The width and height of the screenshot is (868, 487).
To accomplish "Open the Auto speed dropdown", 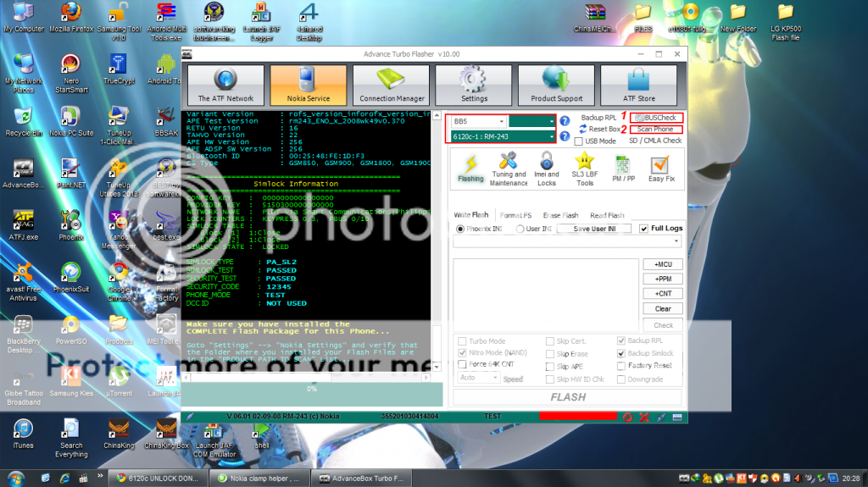I will click(x=478, y=378).
